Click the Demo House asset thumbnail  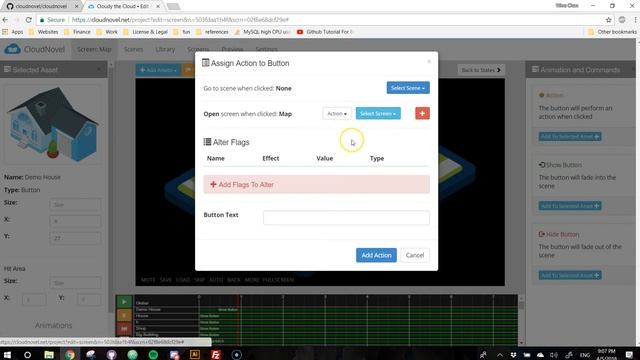tap(53, 124)
